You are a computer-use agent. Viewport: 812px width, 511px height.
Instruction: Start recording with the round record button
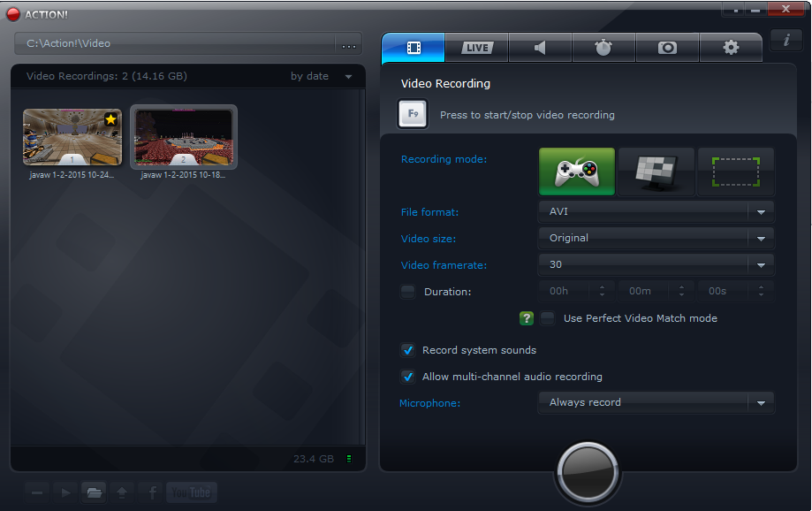[588, 472]
